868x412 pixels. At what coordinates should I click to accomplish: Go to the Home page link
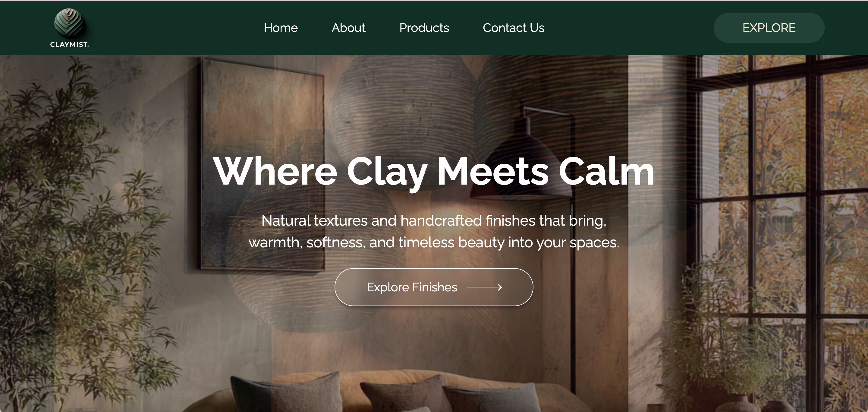pos(280,28)
